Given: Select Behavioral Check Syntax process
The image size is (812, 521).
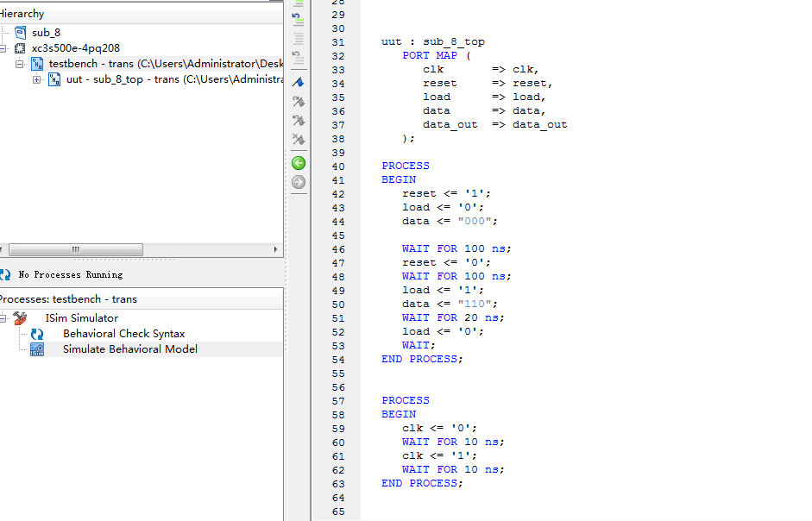Looking at the screenshot, I should pos(123,334).
